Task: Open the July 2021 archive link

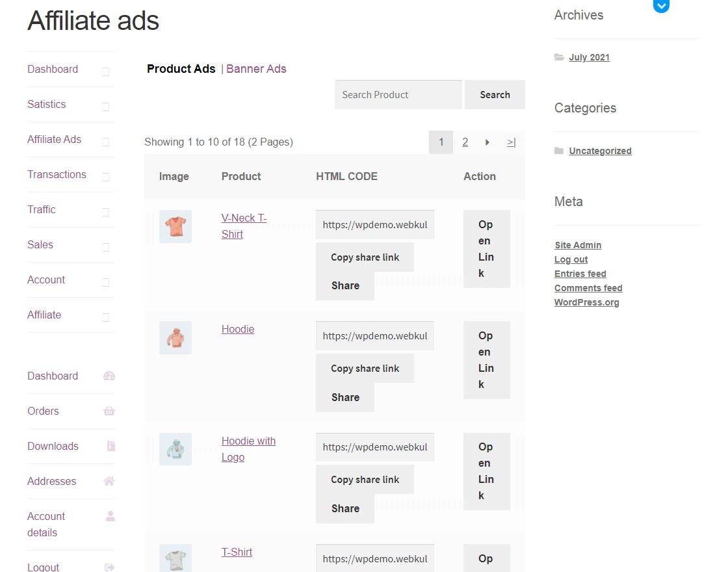Action: (x=589, y=57)
